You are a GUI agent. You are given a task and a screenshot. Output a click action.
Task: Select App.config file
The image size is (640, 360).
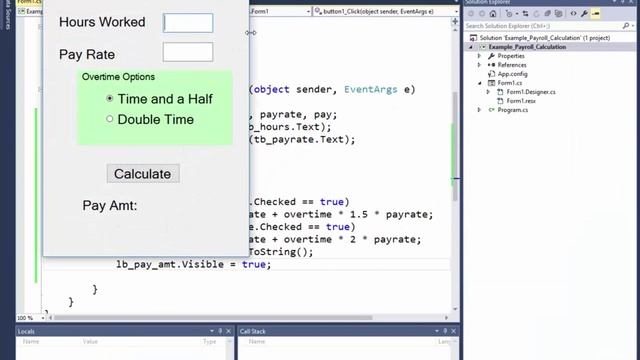tap(512, 74)
